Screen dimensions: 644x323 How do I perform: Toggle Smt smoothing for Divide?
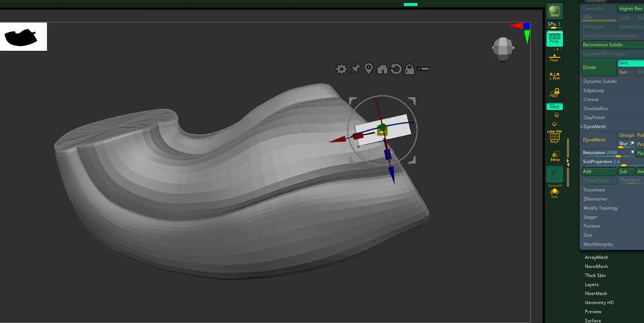pyautogui.click(x=631, y=63)
